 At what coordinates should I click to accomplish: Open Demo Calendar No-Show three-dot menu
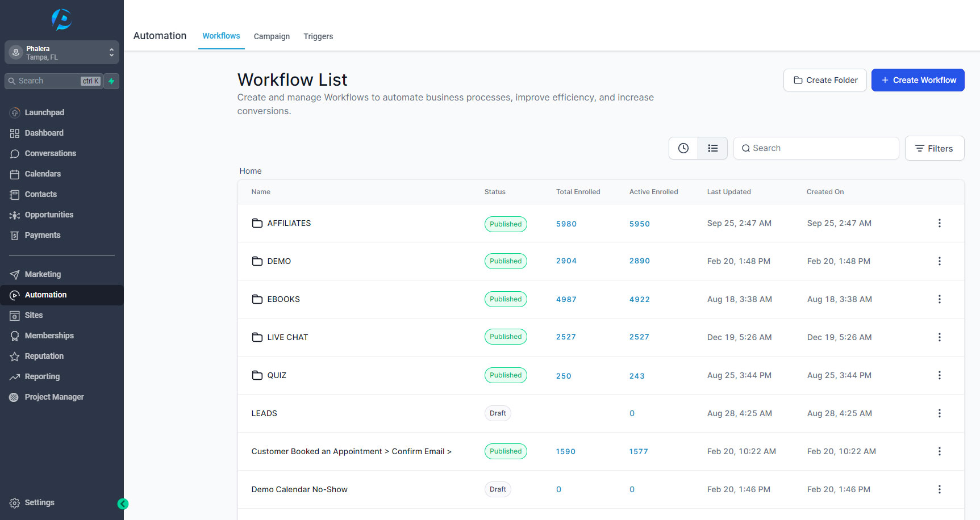pos(939,489)
